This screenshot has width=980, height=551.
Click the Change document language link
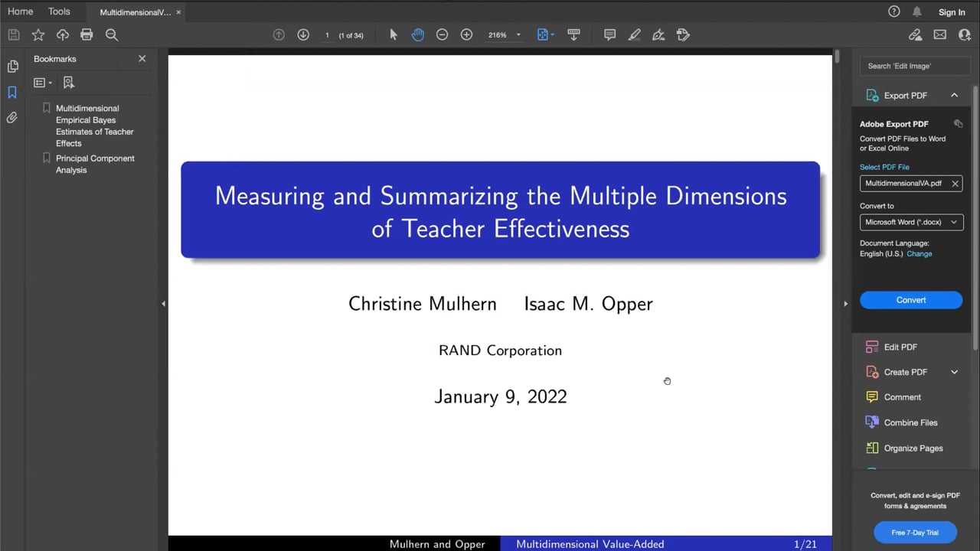919,253
